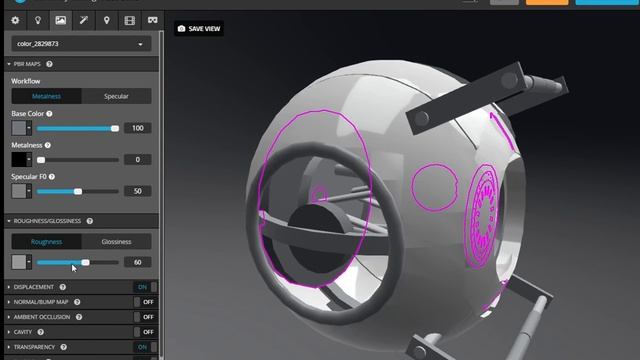
Task: Show help for Cavity
Action: (41, 332)
